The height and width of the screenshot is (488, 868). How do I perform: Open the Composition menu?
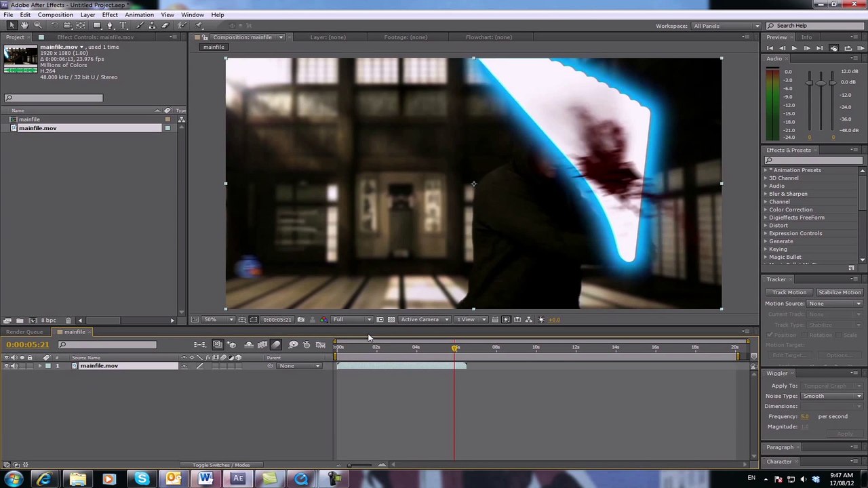coord(56,15)
